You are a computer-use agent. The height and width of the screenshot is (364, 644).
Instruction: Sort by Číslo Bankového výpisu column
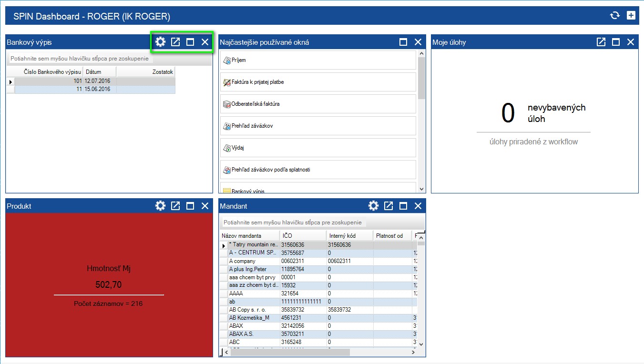pos(49,71)
